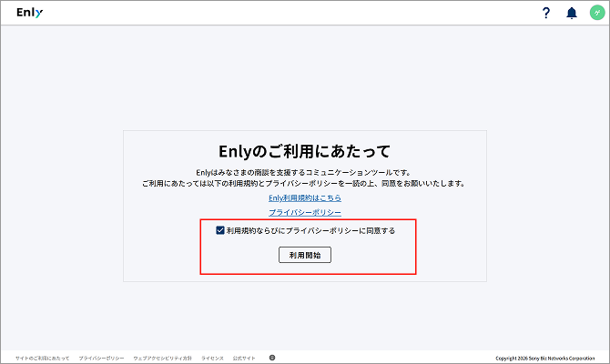610x364 pixels.
Task: Open footer ライセンス link
Action: [x=212, y=358]
